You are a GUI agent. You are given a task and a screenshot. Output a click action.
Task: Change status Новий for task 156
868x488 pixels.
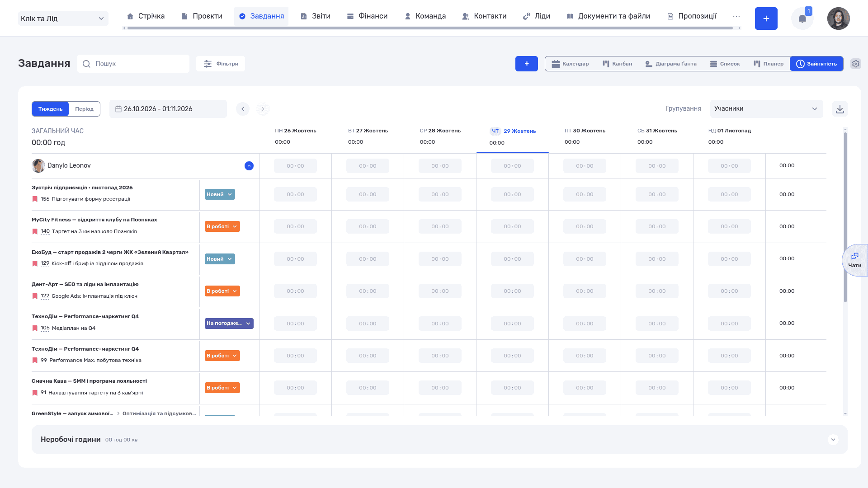(220, 194)
